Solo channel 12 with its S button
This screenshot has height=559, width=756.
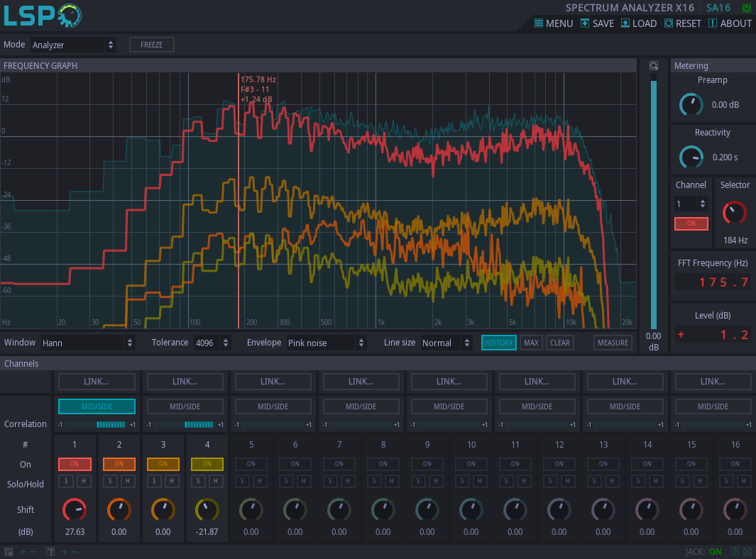coord(550,481)
